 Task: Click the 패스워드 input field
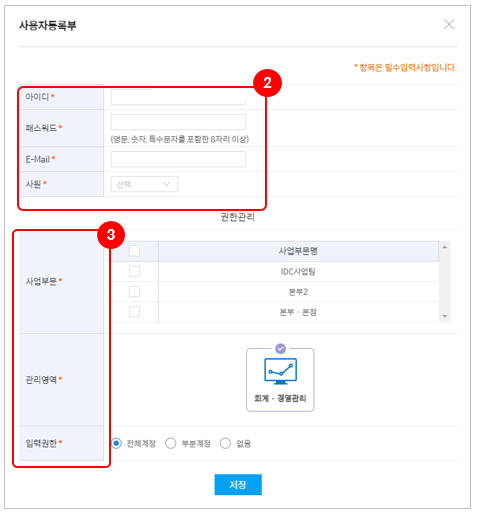178,122
